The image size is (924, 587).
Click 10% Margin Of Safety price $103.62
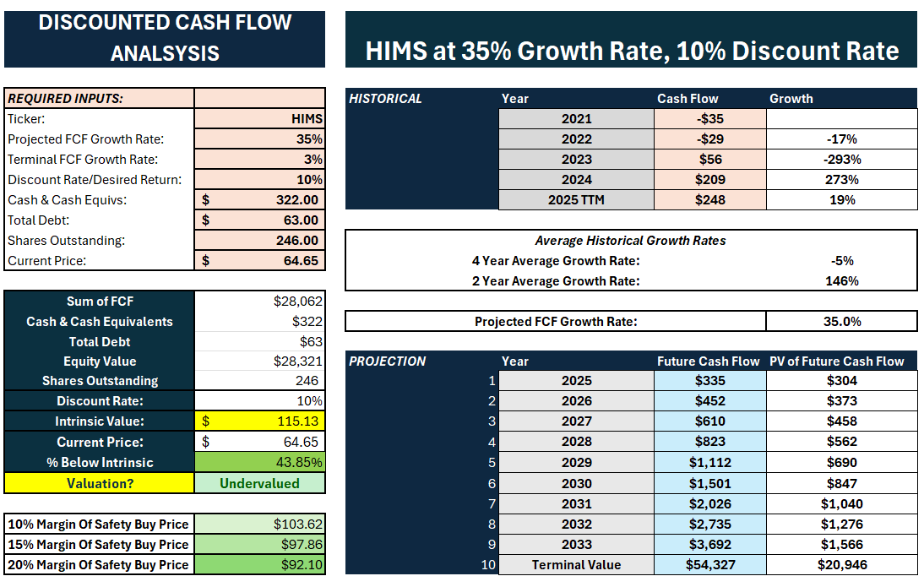(x=260, y=524)
